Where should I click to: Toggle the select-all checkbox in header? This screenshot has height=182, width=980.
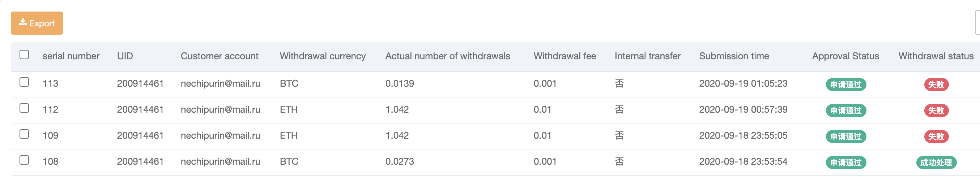pyautogui.click(x=24, y=55)
